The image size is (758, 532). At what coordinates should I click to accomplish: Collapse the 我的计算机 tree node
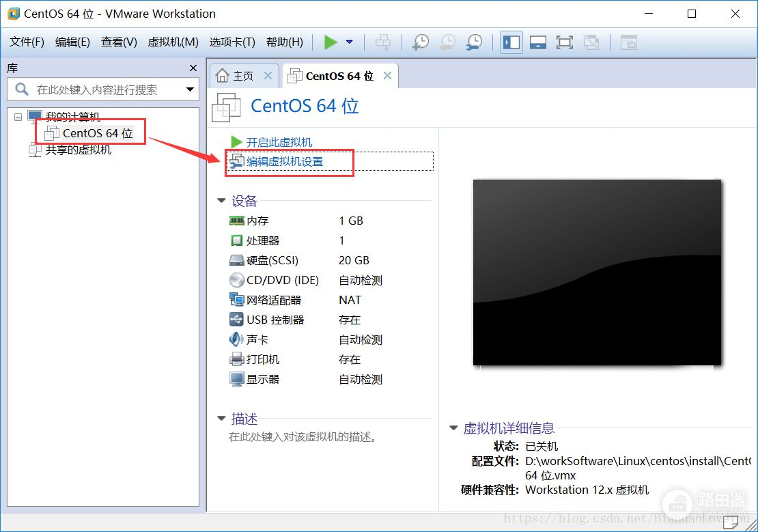point(18,117)
